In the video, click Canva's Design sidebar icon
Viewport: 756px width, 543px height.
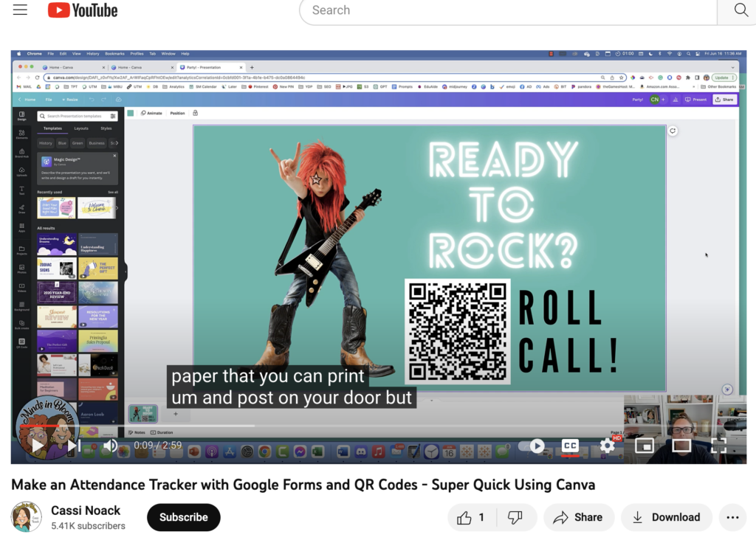click(x=21, y=116)
